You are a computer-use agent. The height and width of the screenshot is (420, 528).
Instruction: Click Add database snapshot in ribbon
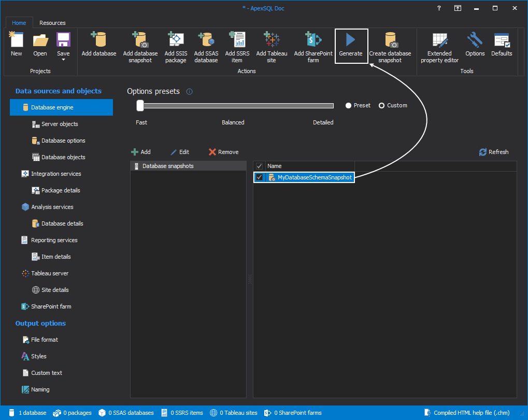[140, 47]
